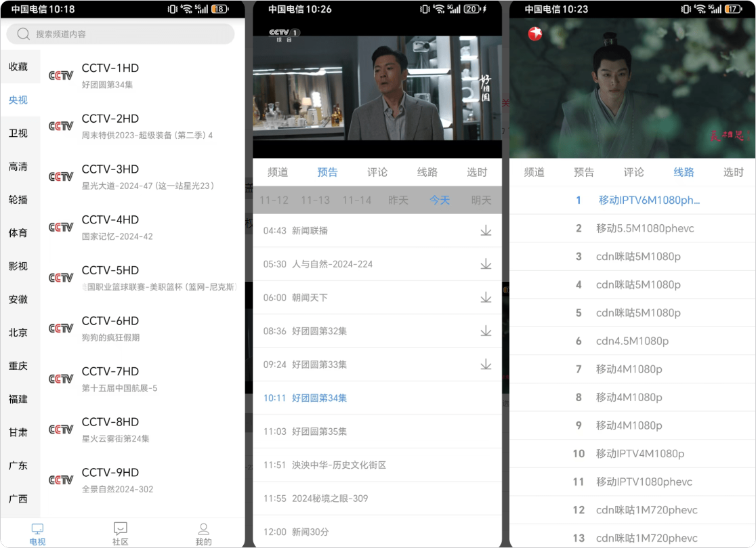Screen dimensions: 756x548
Task: Switch to 频道 tab in CCTV1 player
Action: click(x=278, y=173)
